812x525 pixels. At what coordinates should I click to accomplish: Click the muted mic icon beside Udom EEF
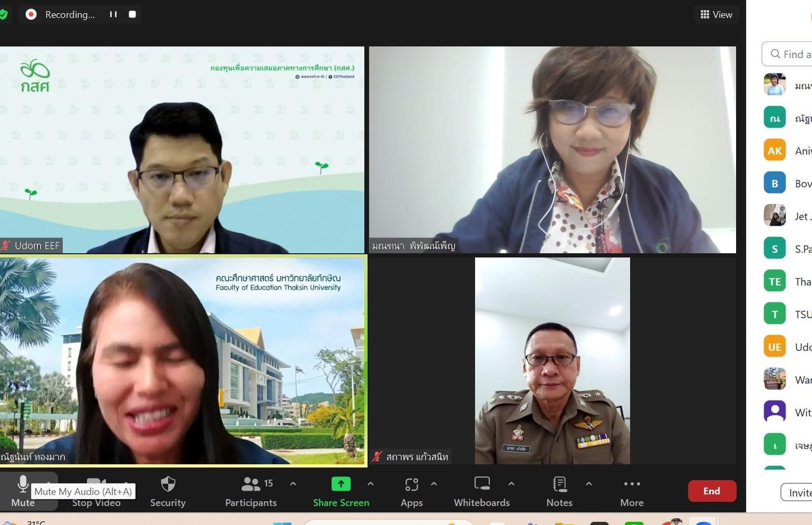[6, 245]
